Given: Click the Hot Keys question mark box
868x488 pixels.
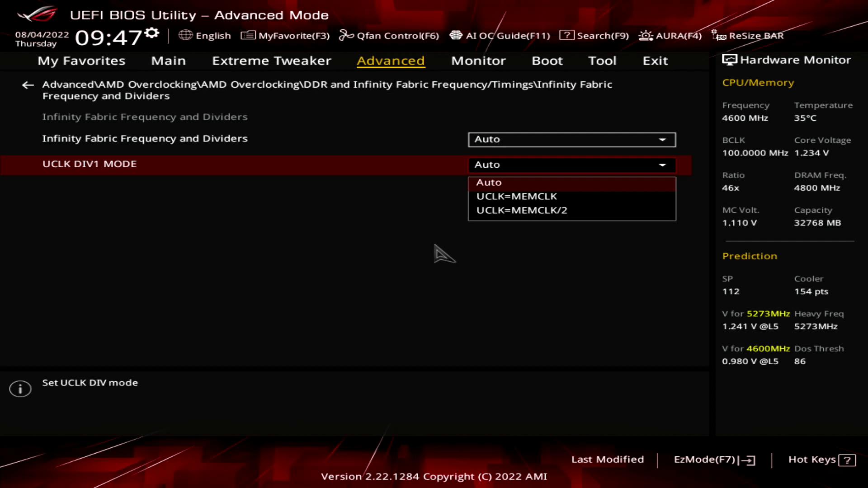Looking at the screenshot, I should tap(847, 460).
